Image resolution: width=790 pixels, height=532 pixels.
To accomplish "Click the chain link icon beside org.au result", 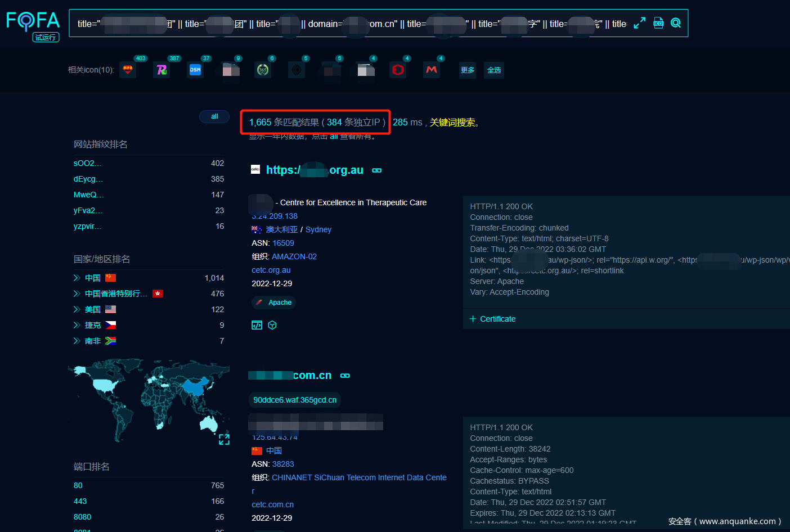I will (x=377, y=170).
